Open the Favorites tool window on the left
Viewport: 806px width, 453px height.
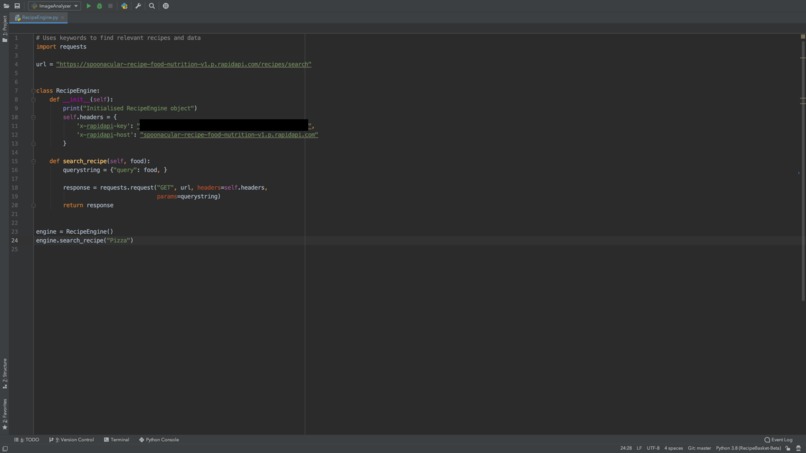pos(5,414)
